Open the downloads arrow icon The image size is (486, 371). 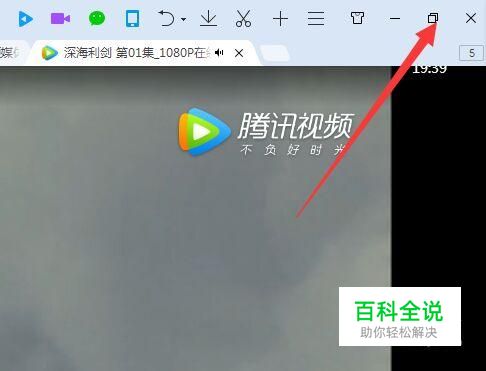[208, 18]
